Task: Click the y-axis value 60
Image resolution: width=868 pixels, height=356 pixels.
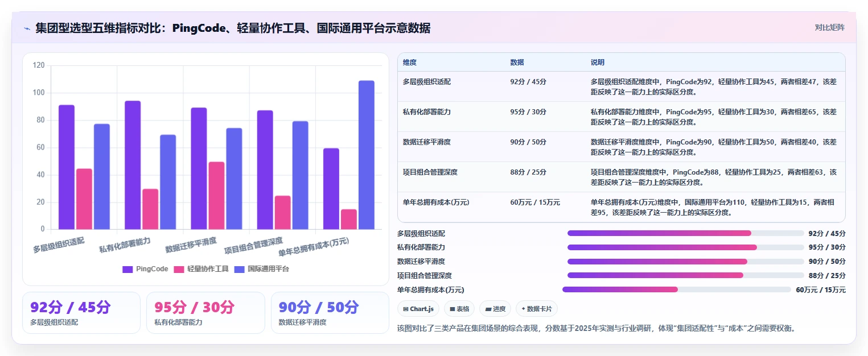Action: 40,147
